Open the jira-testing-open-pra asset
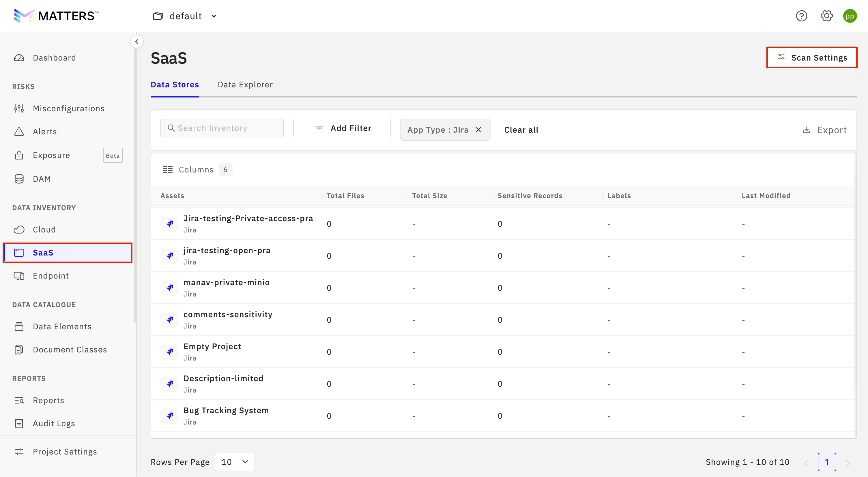The width and height of the screenshot is (868, 477). [x=227, y=250]
